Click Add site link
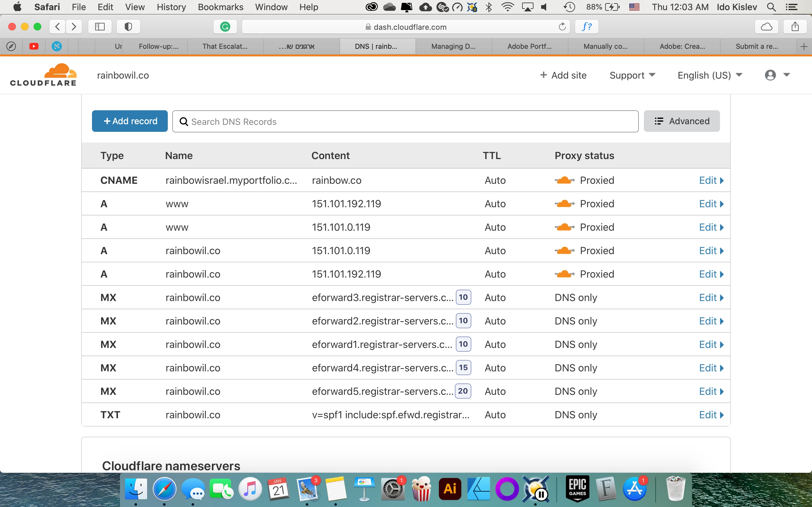 pos(563,75)
